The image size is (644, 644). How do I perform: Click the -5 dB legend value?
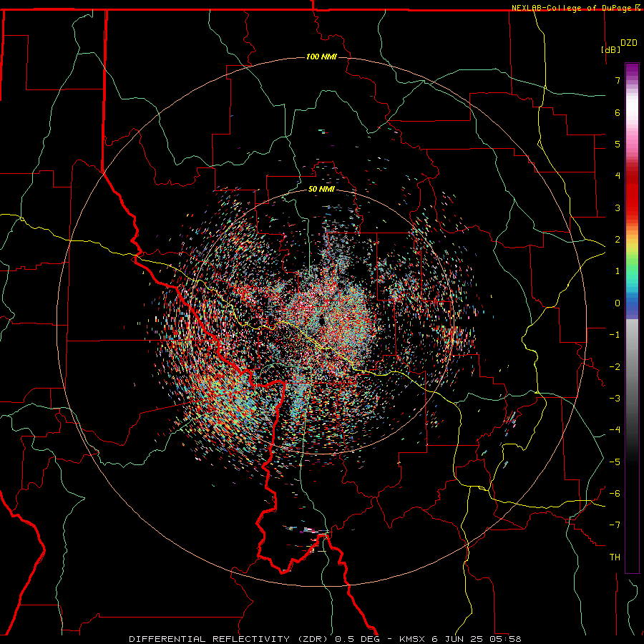[x=615, y=462]
